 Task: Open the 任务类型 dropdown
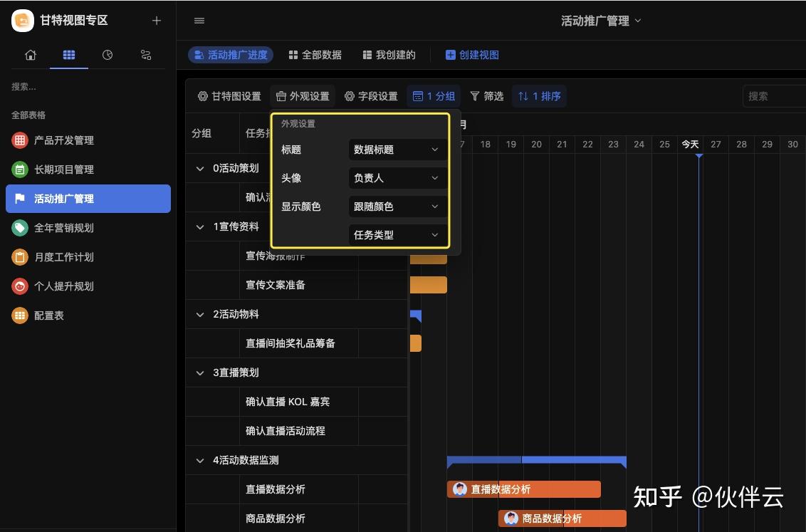[397, 235]
